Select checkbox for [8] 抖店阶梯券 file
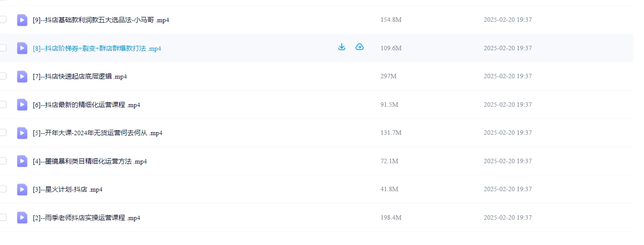The height and width of the screenshot is (245, 644). (3, 48)
